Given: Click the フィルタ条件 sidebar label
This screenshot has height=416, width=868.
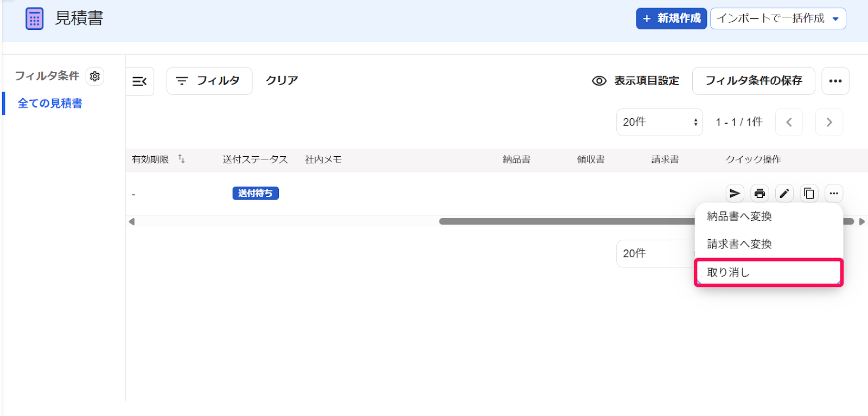Looking at the screenshot, I should coord(47,76).
